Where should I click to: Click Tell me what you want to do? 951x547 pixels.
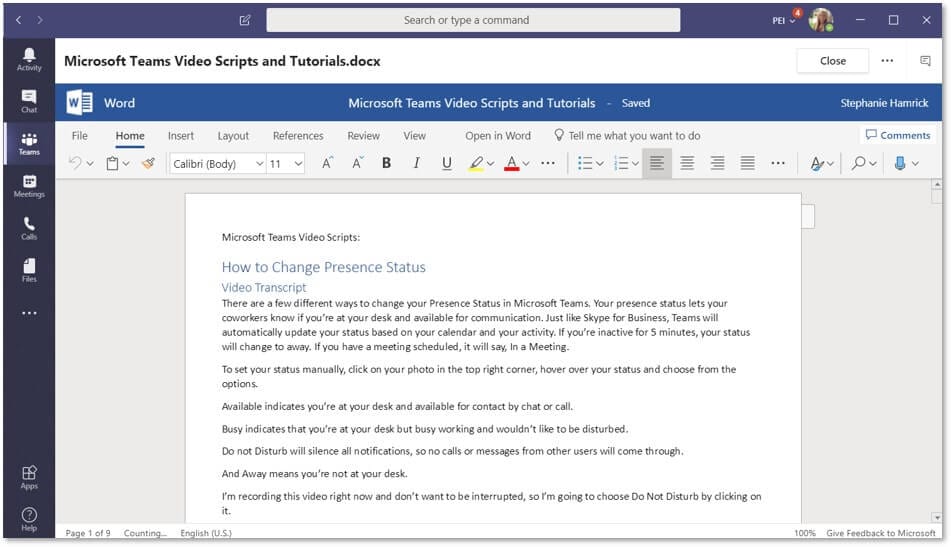pyautogui.click(x=627, y=136)
